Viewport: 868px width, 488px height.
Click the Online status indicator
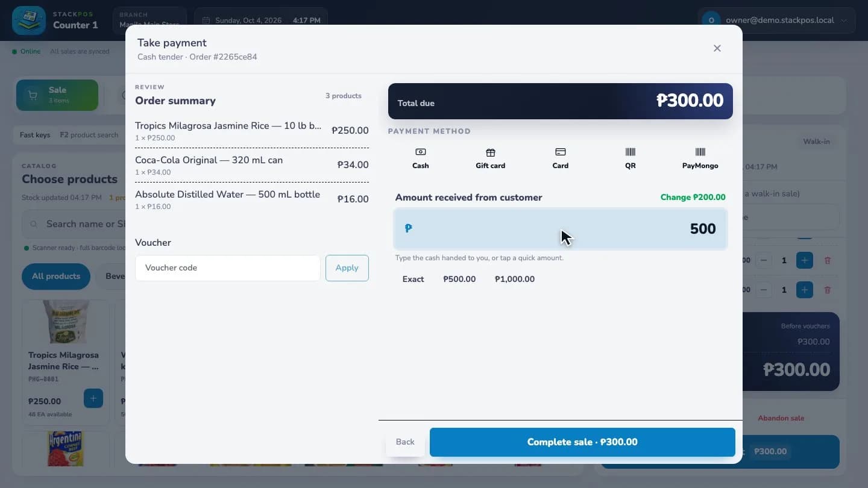click(x=27, y=51)
